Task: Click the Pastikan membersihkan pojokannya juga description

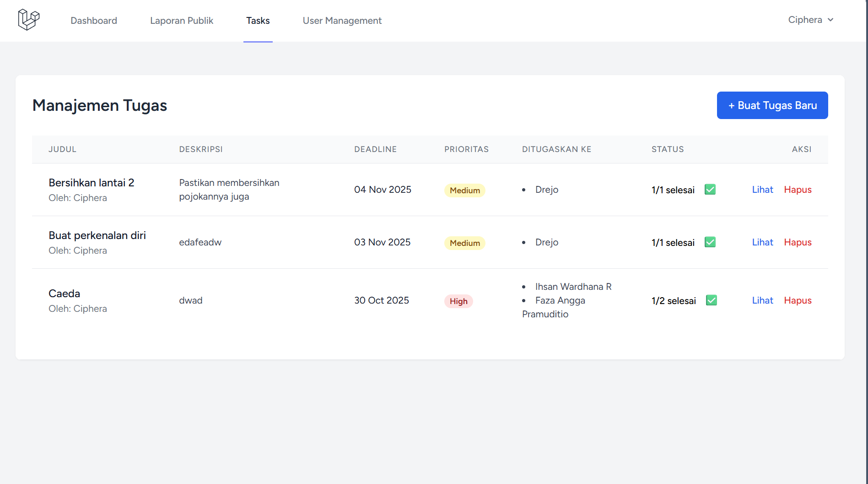Action: pyautogui.click(x=229, y=190)
